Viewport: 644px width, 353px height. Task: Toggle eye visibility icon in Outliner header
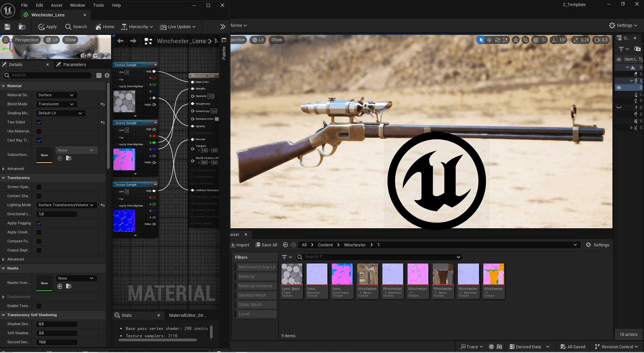[619, 59]
